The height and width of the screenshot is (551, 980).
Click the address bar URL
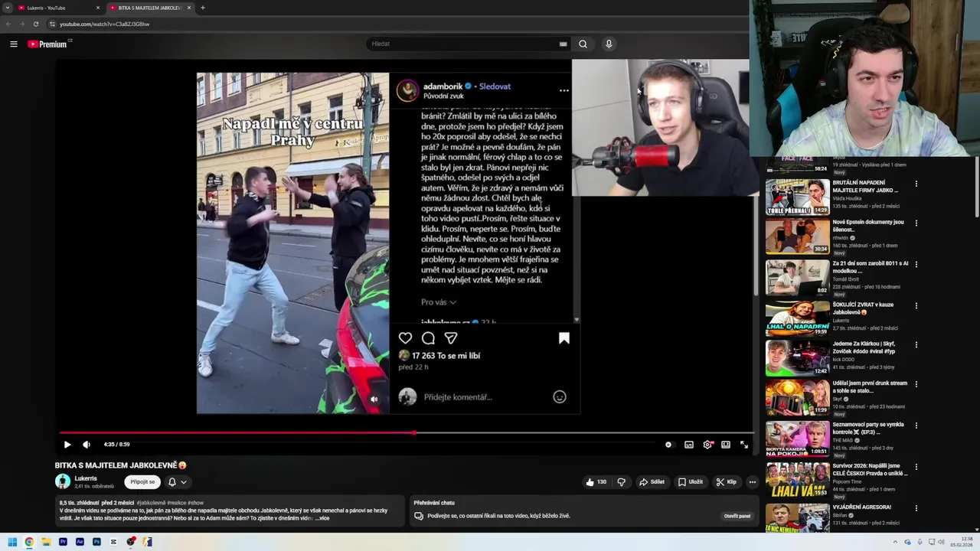pyautogui.click(x=105, y=24)
